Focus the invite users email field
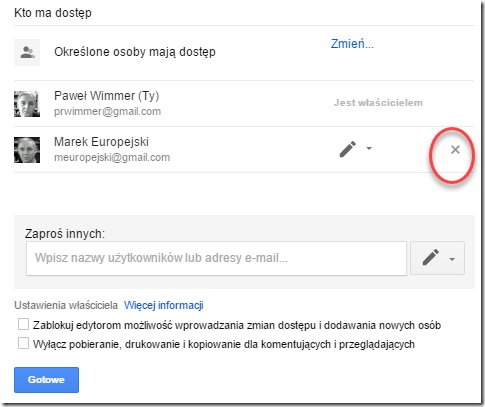This screenshot has width=485, height=407. click(216, 259)
